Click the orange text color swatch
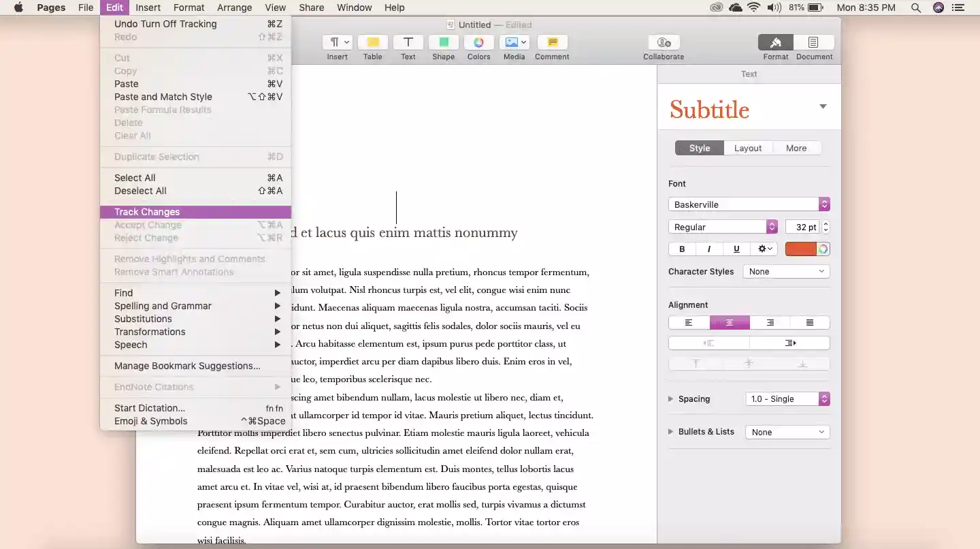980x549 pixels. 801,249
